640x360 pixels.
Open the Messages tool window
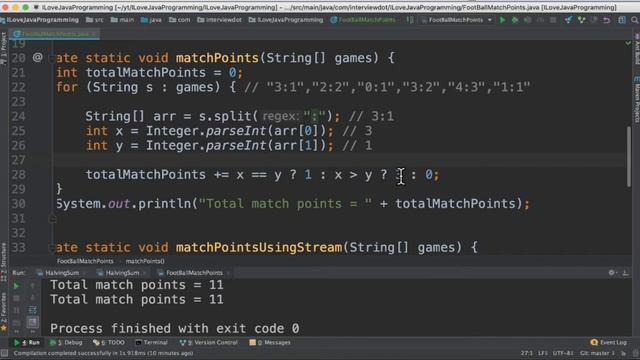[270, 342]
